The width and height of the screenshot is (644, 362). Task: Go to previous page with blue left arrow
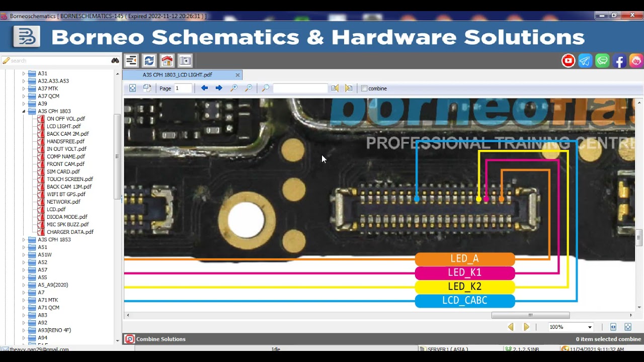click(204, 88)
